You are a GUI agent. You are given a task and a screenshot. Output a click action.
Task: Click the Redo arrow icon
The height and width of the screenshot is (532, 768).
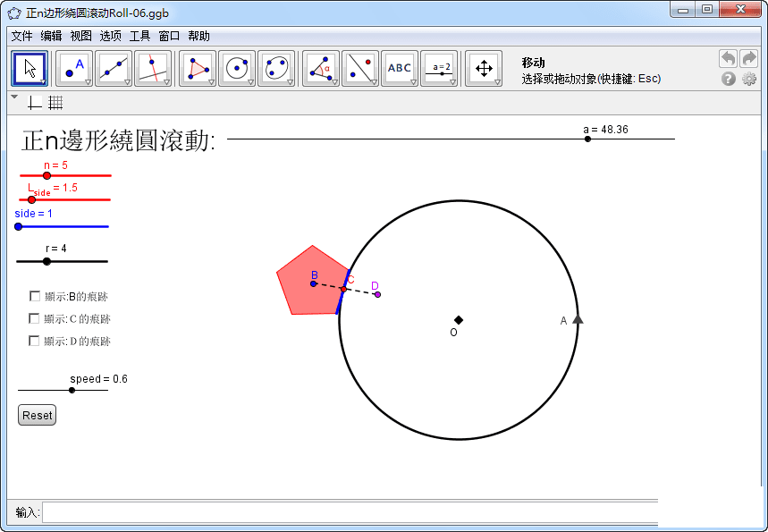coord(749,59)
